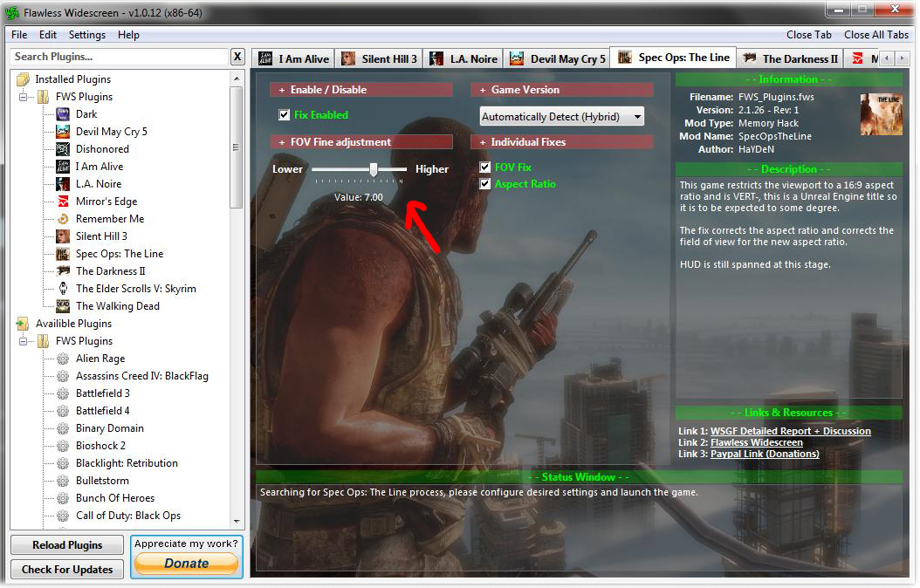Click the Silent Hill 3 tree icon
Viewport: 920px width, 588px height.
pyautogui.click(x=63, y=236)
